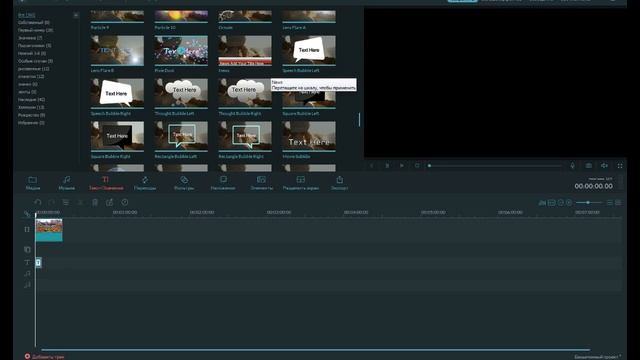Click the overlay track icon
The image size is (640, 360).
27,249
